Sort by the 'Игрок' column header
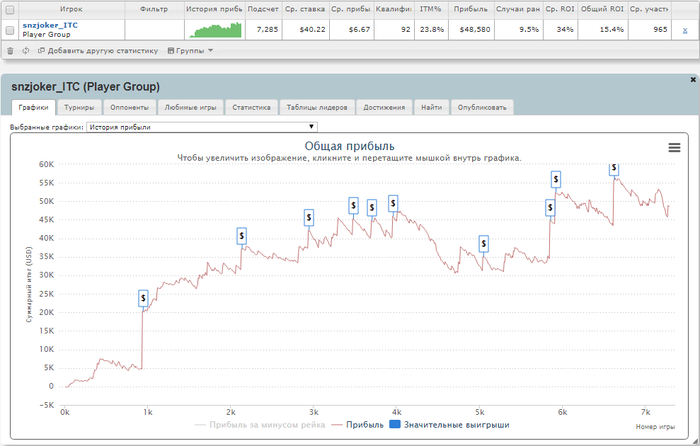Screen dimensions: 700x446 point(71,9)
